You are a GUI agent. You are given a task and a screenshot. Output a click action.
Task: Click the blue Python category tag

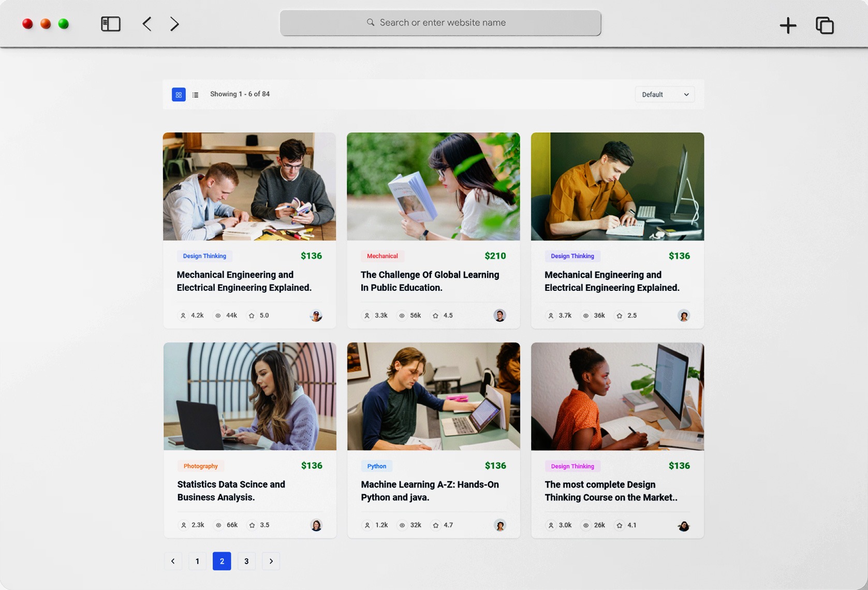(x=377, y=466)
